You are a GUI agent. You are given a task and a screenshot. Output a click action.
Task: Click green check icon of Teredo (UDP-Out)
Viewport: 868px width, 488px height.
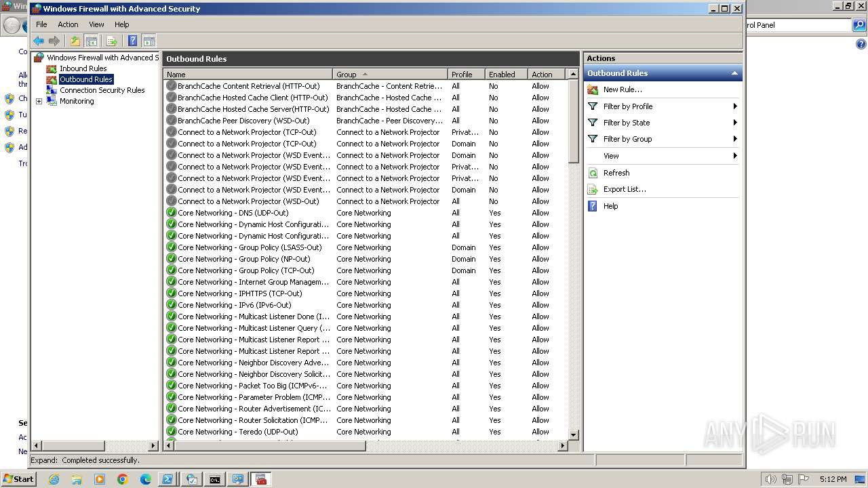171,432
